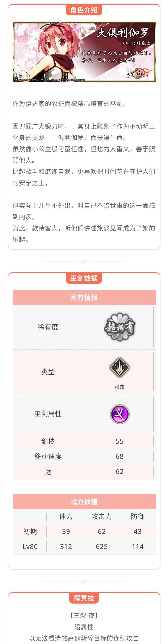Select the 得意技 section header
The image size is (168, 644).
[x=84, y=598]
